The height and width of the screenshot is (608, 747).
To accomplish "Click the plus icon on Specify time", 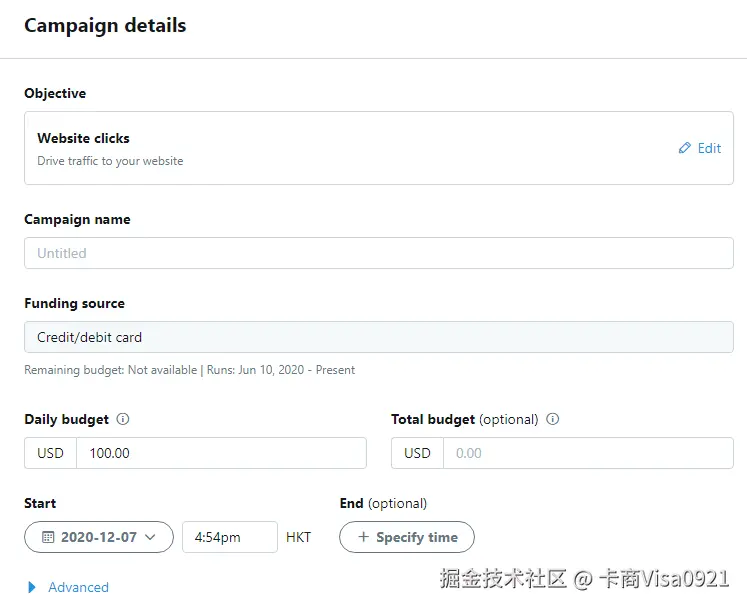I will (x=363, y=537).
